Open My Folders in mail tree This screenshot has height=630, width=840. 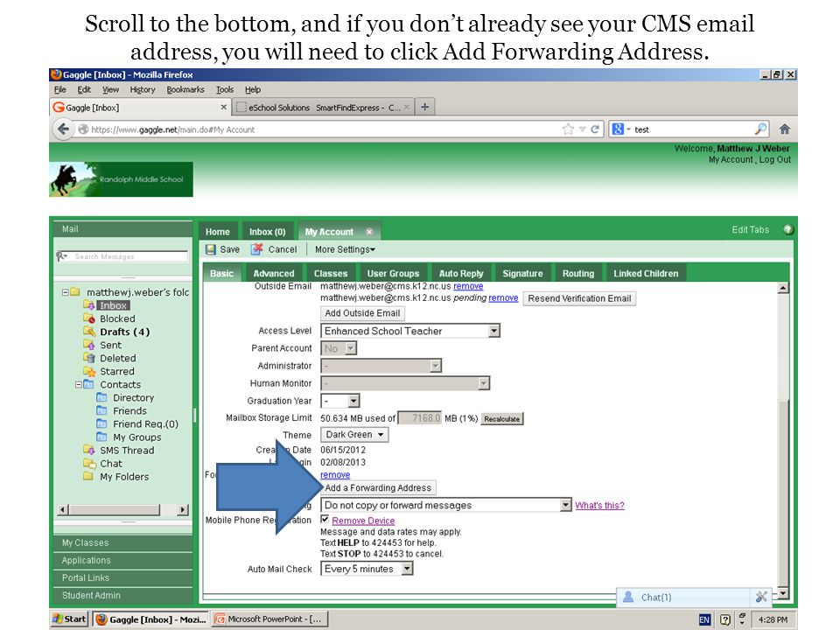[x=124, y=477]
